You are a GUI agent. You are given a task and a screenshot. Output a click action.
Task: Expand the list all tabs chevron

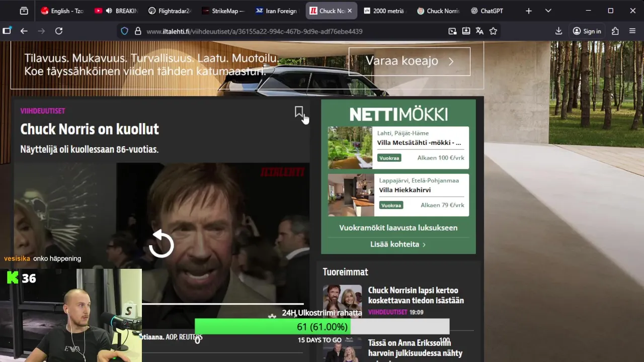[x=548, y=11]
